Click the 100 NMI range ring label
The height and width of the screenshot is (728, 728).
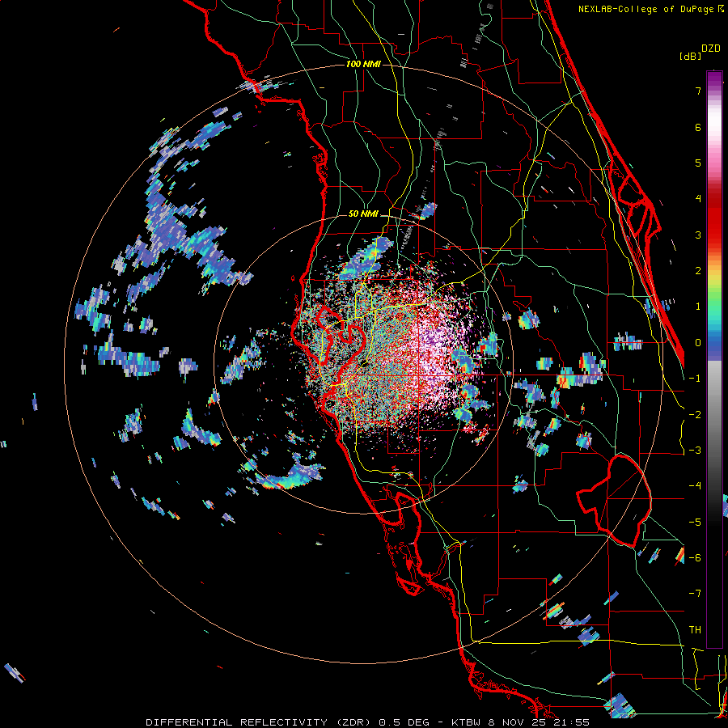pyautogui.click(x=363, y=64)
